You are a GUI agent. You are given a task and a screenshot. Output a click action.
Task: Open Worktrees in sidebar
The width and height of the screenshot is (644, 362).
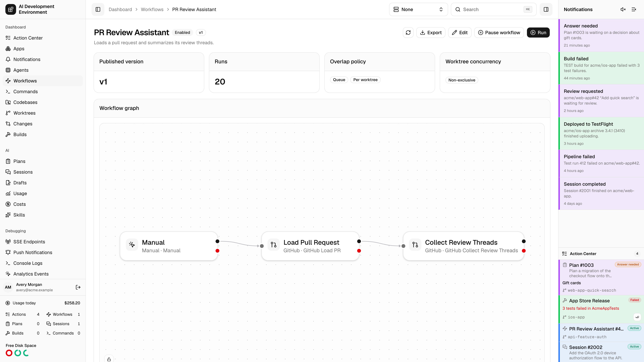[x=43, y=113]
